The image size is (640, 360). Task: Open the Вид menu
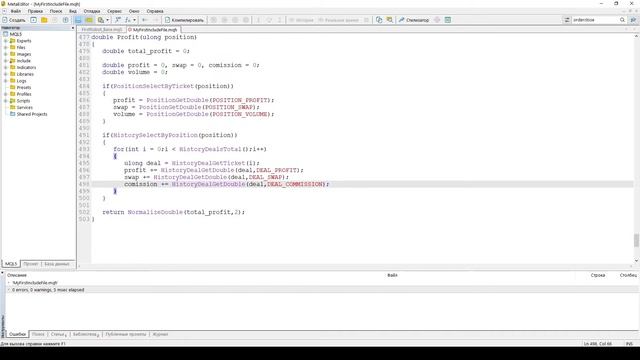click(73, 11)
